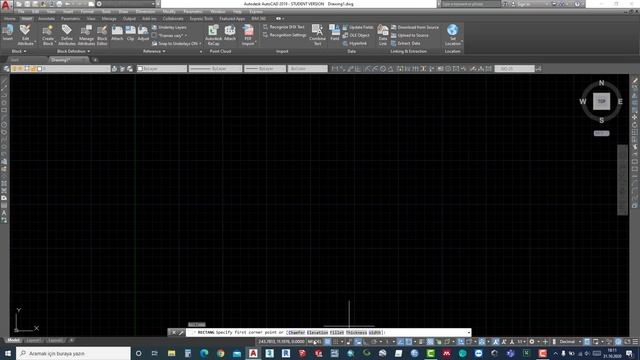The image size is (640, 360).
Task: Switch to the Express Tools ribbon tab
Action: tap(201, 19)
